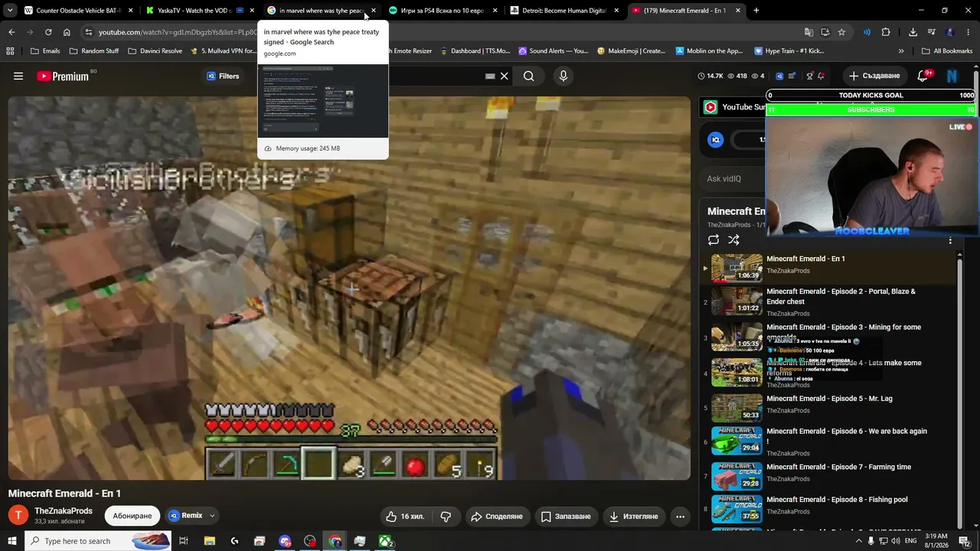The height and width of the screenshot is (551, 980).
Task: Open the Sound Alerts bookmark
Action: point(553,51)
